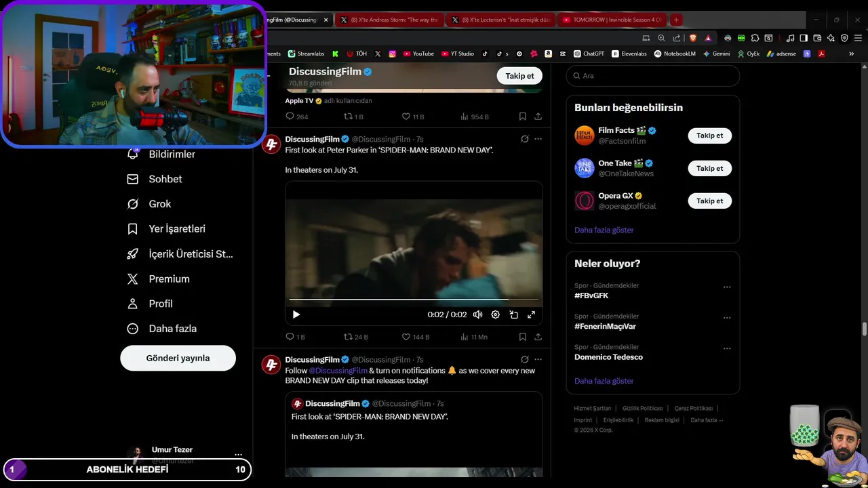The height and width of the screenshot is (488, 868).
Task: Follow One Take account
Action: click(x=709, y=168)
